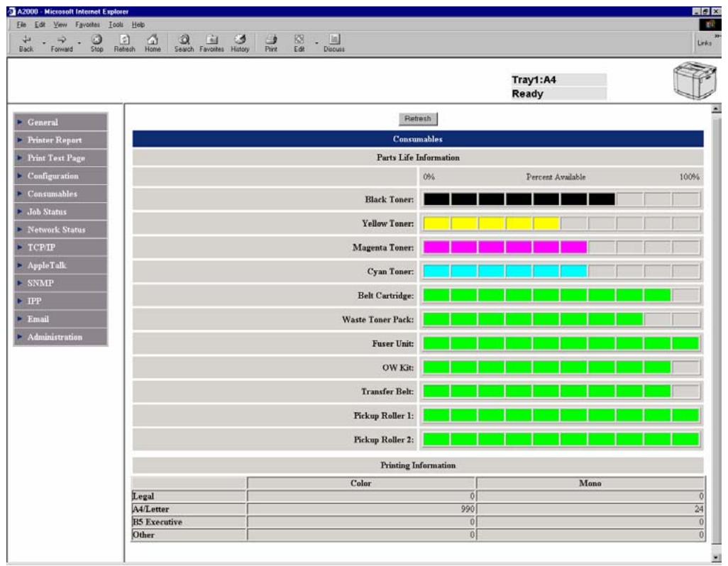Image resolution: width=728 pixels, height=566 pixels.
Task: Open General in the sidebar
Action: pyautogui.click(x=61, y=122)
